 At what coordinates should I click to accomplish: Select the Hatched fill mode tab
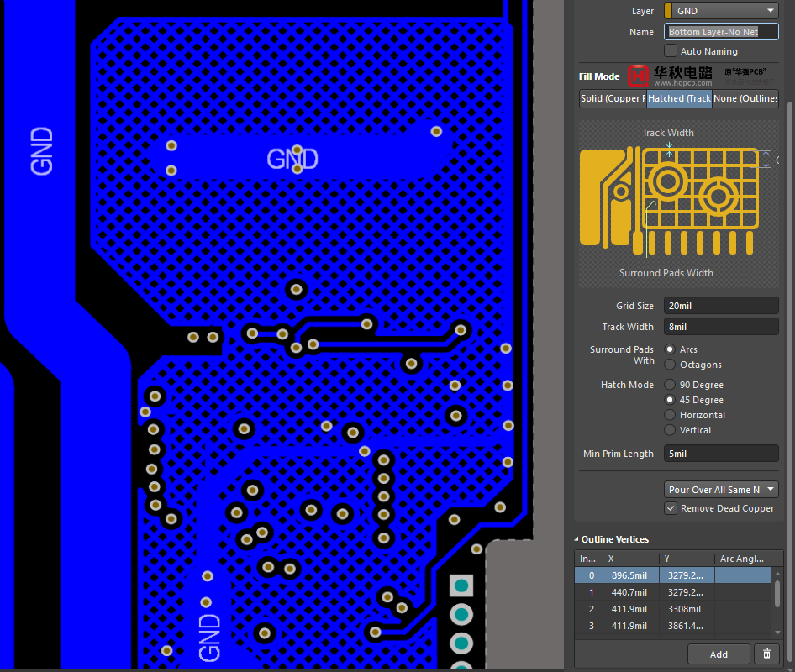coord(679,98)
